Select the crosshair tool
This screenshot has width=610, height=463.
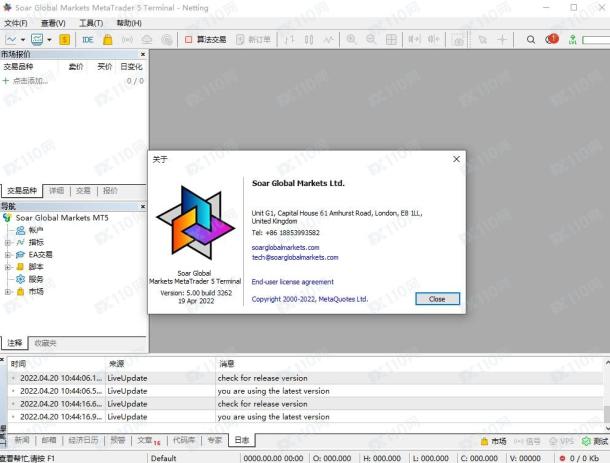(502, 40)
